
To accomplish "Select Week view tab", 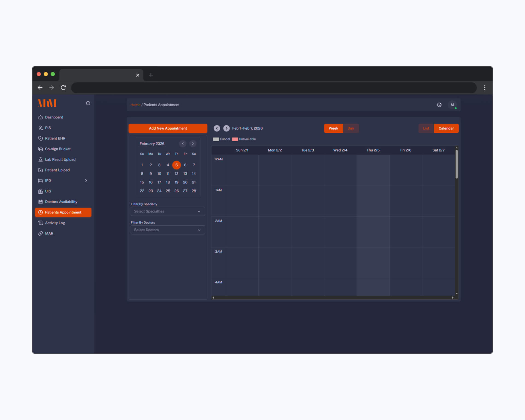I will point(333,128).
